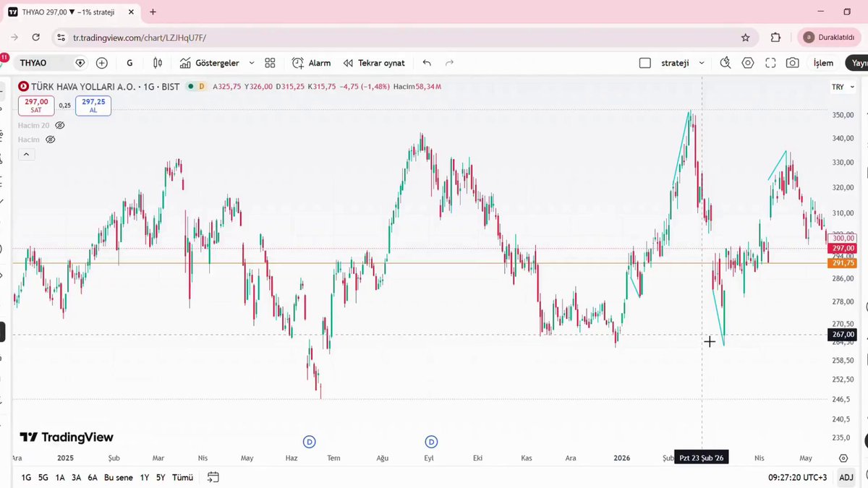Select the Bu sene time range
Screen dimensions: 868x488
(x=119, y=477)
